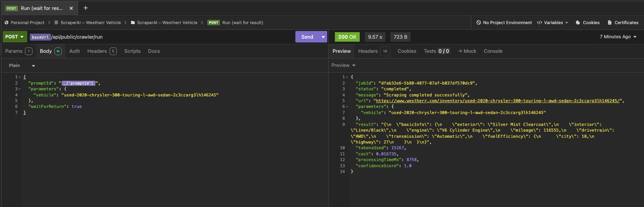Click the processingTimeMs value 8758
The height and width of the screenshot is (207, 644).
(411, 160)
